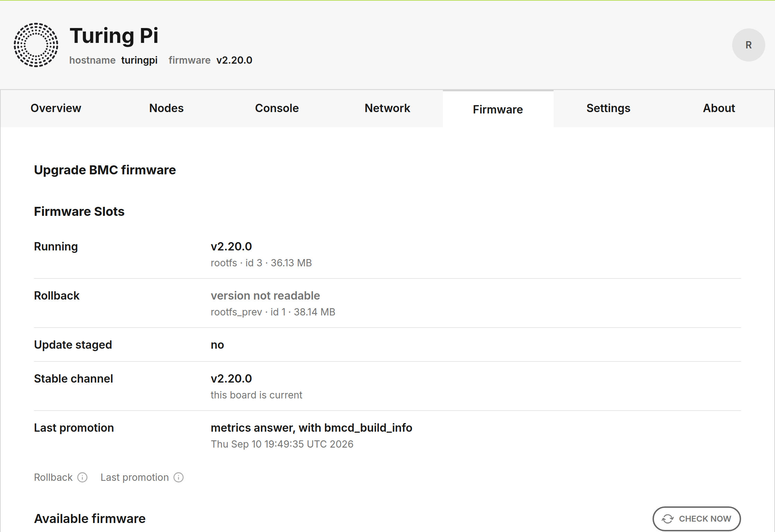Image resolution: width=775 pixels, height=532 pixels.
Task: Click the Turing Pi dotted circle logo
Action: pos(36,45)
